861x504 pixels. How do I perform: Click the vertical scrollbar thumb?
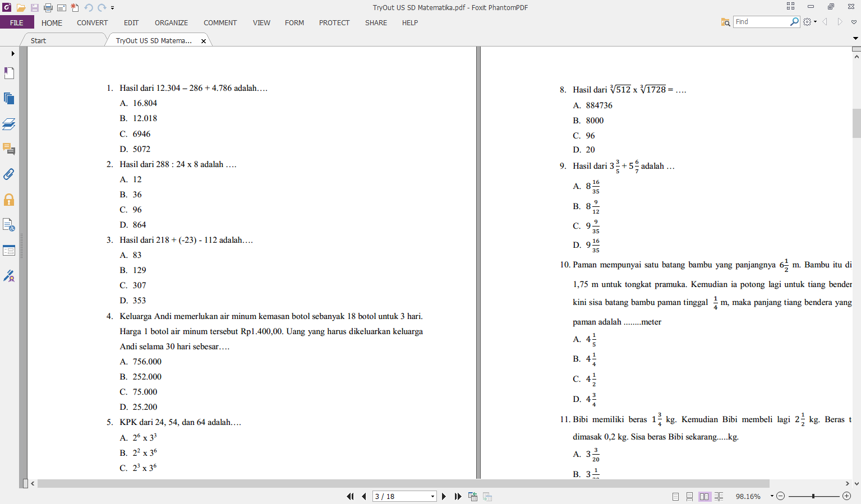tap(857, 123)
